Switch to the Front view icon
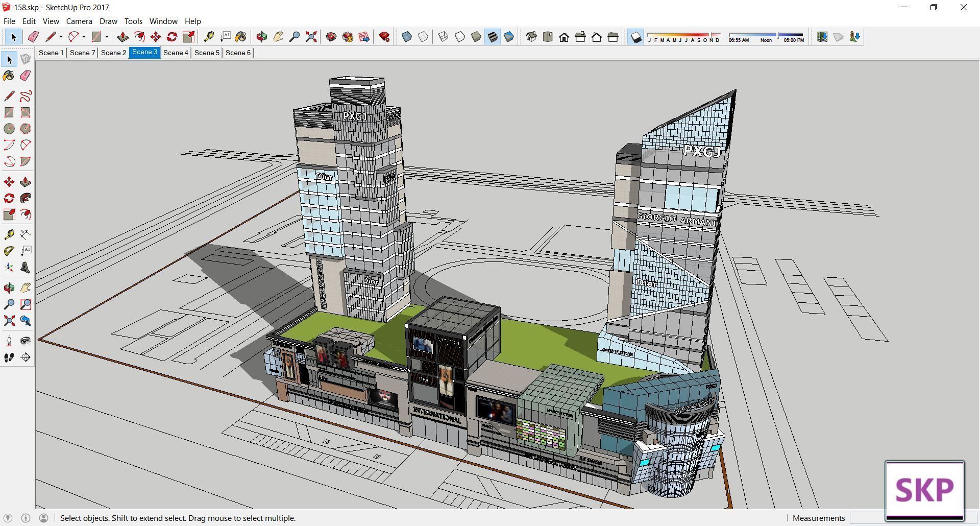Viewport: 980px width, 526px height. pos(564,37)
